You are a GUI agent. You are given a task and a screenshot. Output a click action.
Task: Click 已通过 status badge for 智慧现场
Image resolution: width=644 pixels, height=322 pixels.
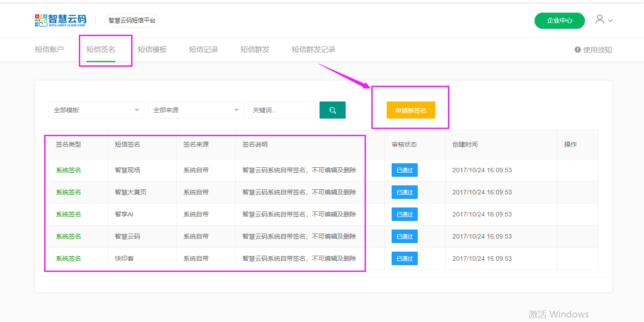(x=404, y=170)
